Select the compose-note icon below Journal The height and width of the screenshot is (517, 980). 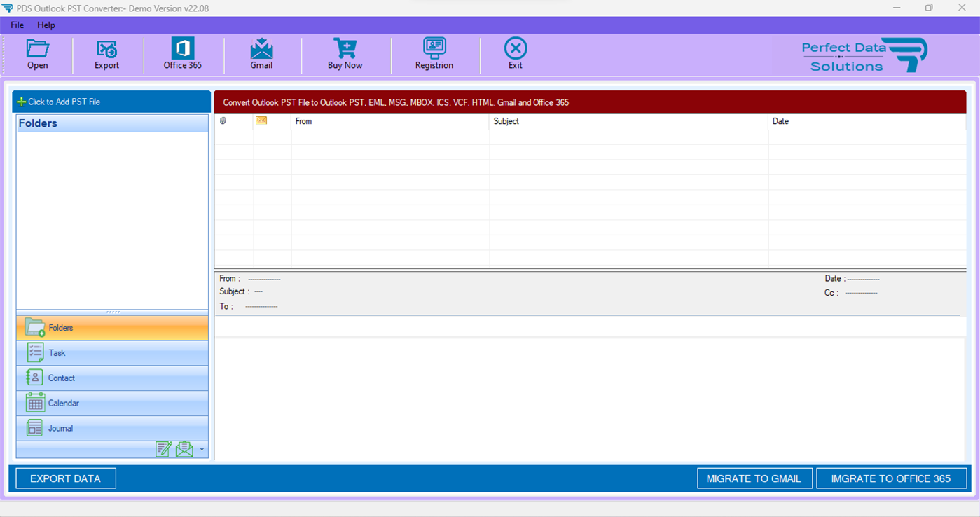tap(163, 449)
